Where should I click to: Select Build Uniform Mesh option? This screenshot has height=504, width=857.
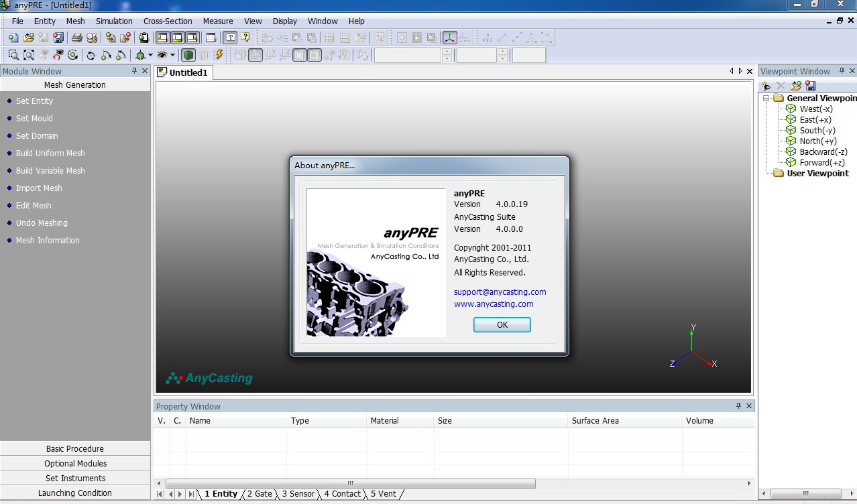coord(50,153)
